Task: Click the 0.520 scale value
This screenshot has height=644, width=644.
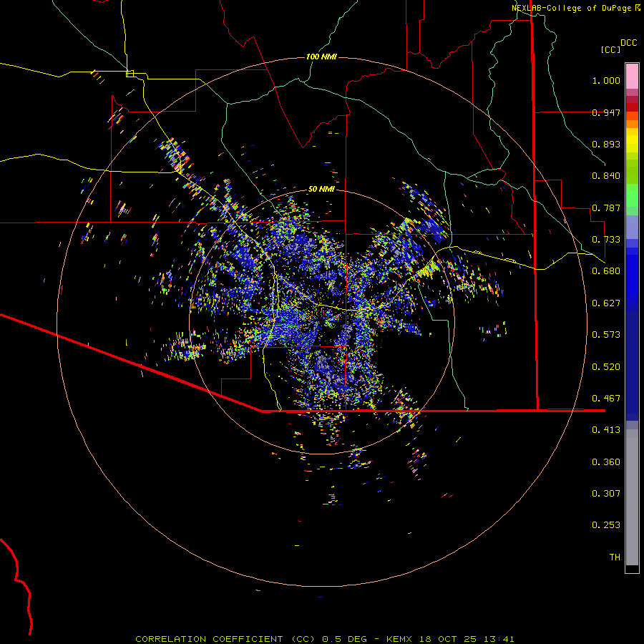Action: click(x=606, y=367)
